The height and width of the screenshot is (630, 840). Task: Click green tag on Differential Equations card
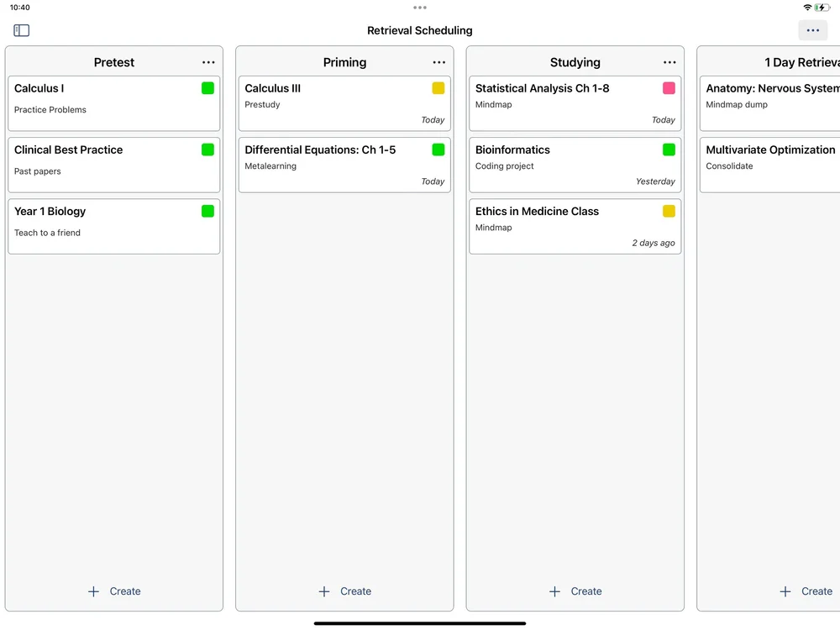pos(438,150)
